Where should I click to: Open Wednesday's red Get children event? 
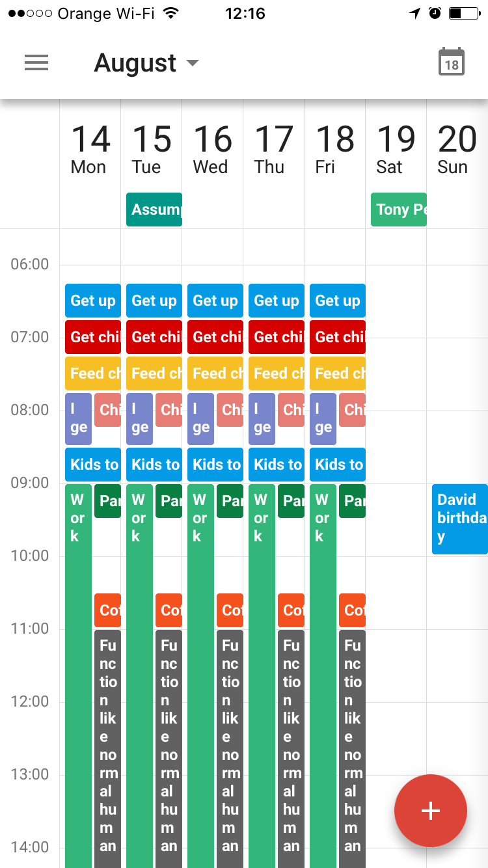[215, 337]
